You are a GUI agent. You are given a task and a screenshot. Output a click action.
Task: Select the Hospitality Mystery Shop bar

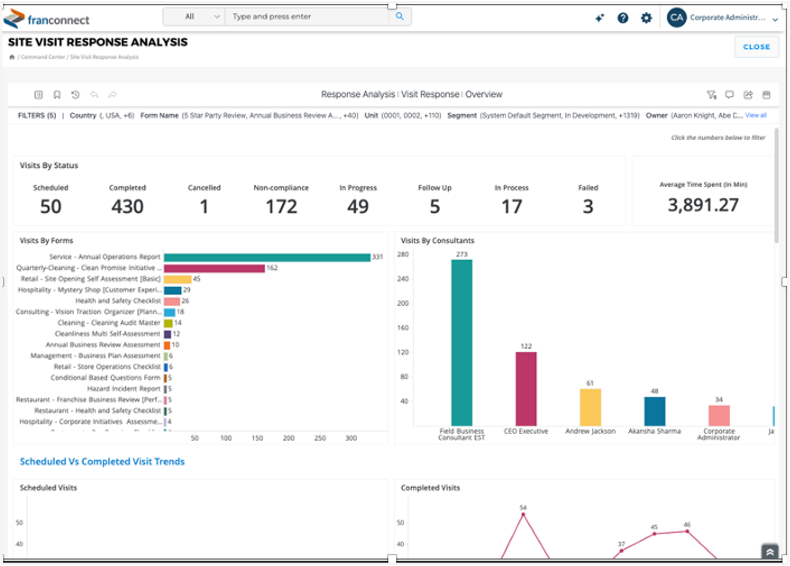point(173,290)
